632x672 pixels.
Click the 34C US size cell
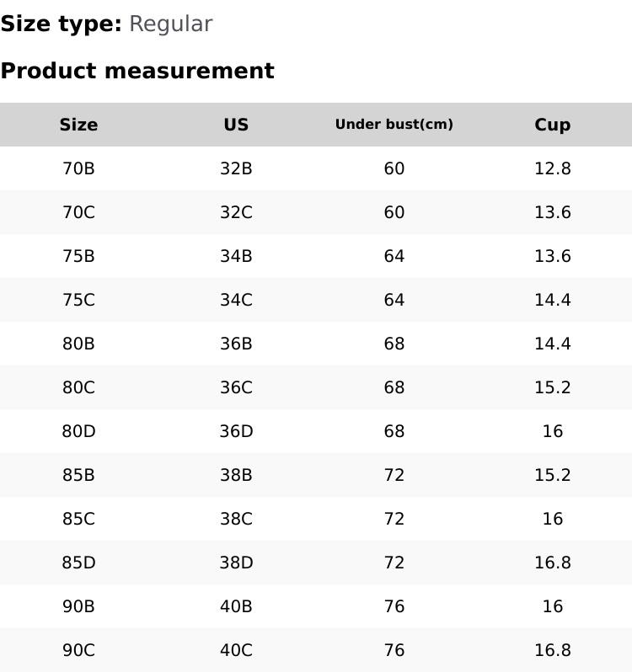(x=236, y=300)
